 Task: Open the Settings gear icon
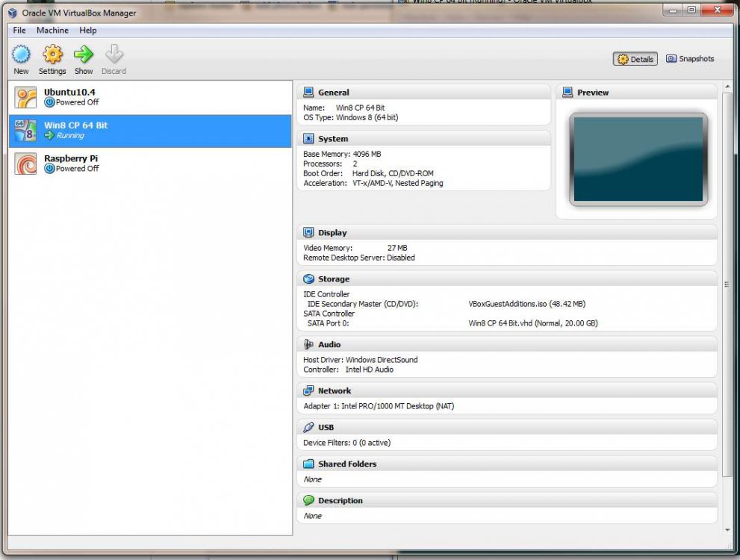point(52,55)
